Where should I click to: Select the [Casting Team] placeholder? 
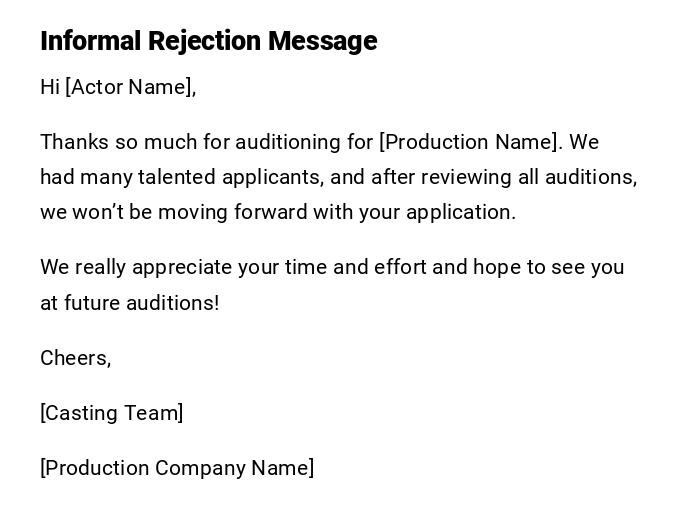point(111,413)
